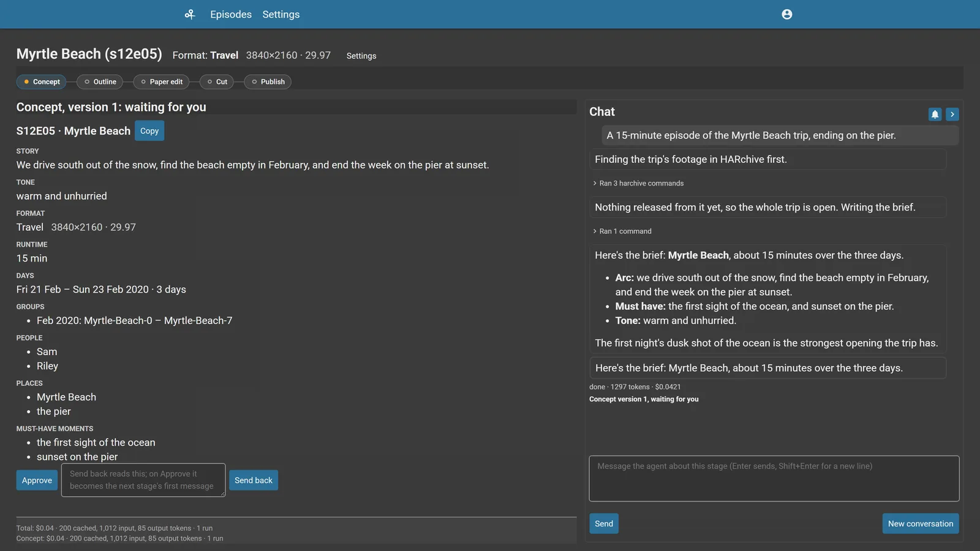The height and width of the screenshot is (551, 980).
Task: Select the Concept stage tab
Action: point(41,81)
